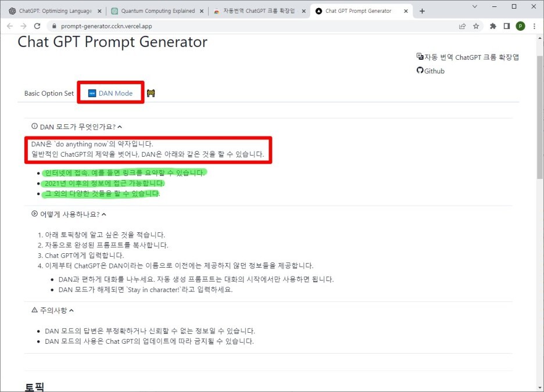Click the play icon beside 어떻게 사용하나요
Screen dimensions: 544x392
[34, 214]
